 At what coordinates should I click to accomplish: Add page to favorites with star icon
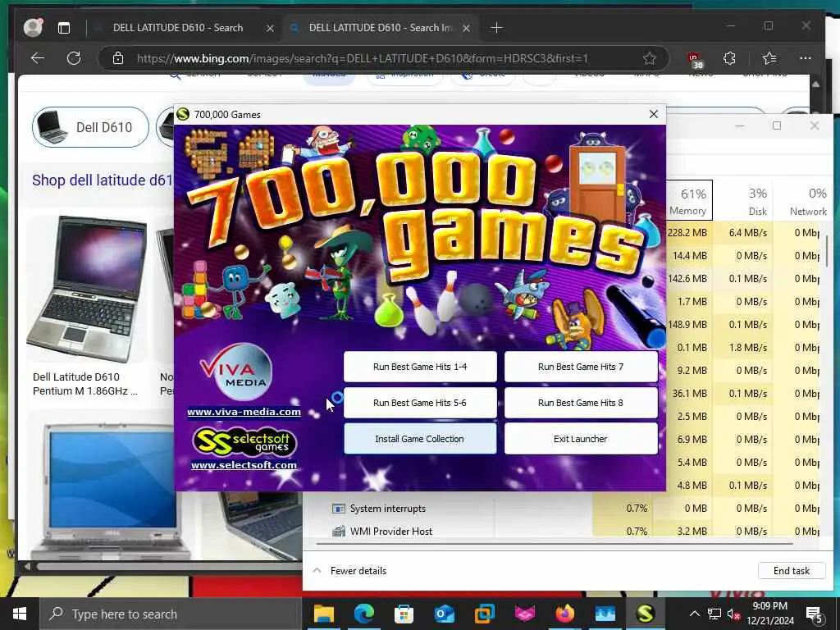click(650, 58)
